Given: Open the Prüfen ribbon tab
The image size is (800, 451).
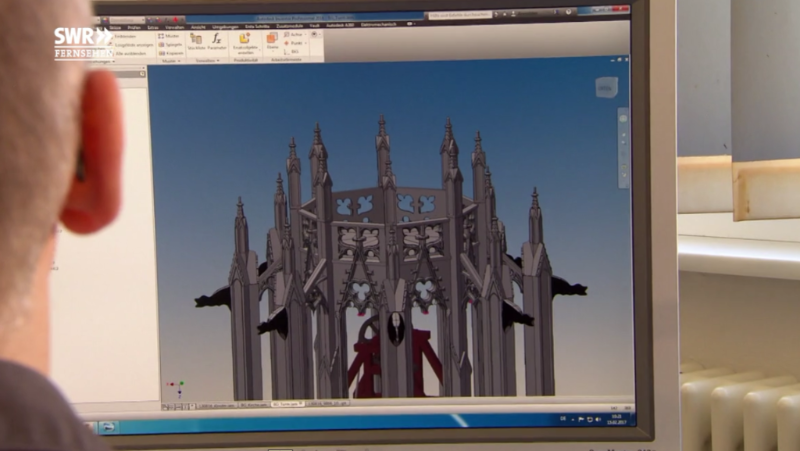Looking at the screenshot, I should [134, 27].
